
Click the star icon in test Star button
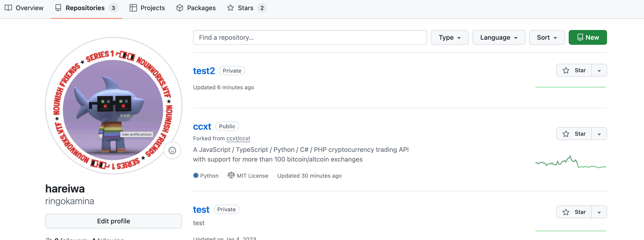pyautogui.click(x=566, y=212)
